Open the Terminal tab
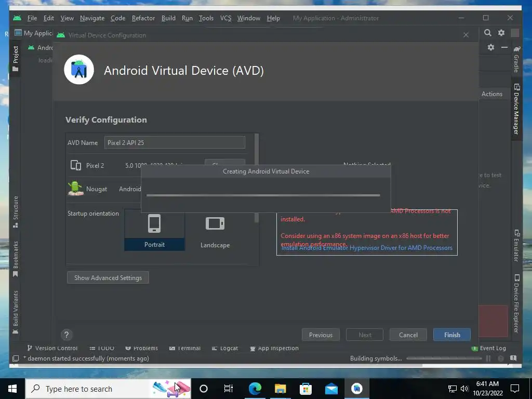The width and height of the screenshot is (532, 399). (185, 348)
